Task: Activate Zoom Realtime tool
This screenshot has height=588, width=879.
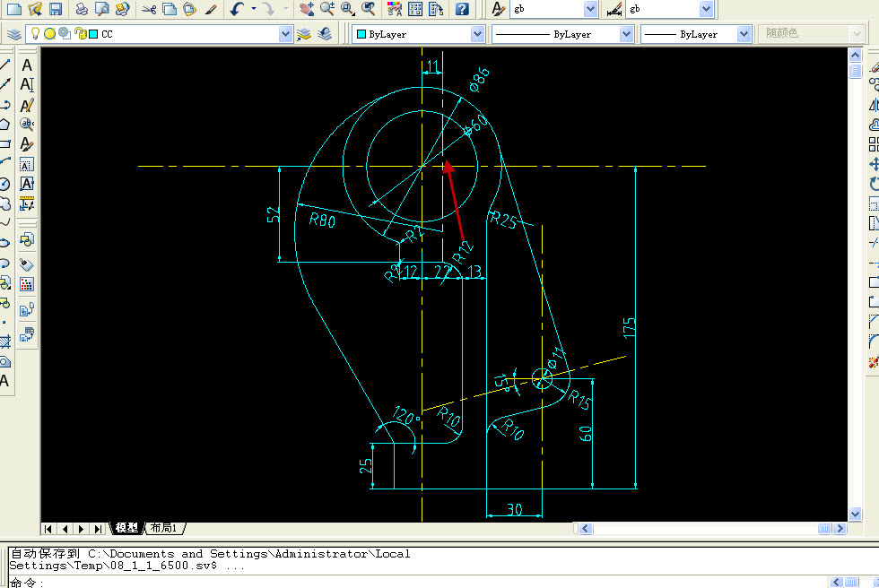Action: 326,9
